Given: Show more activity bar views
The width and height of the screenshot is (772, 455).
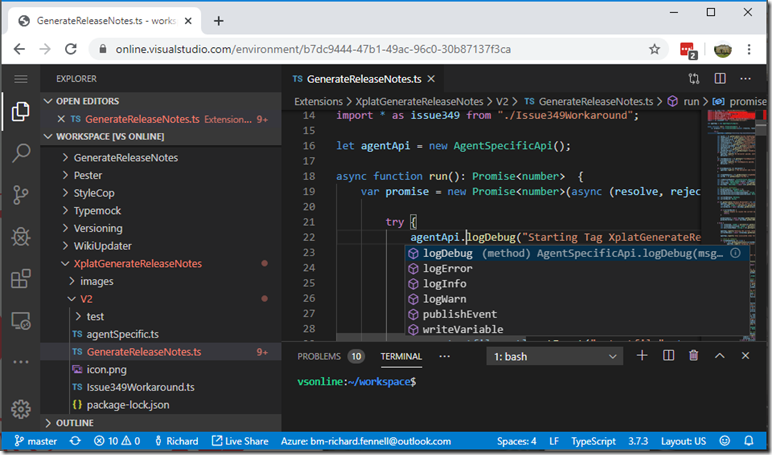Looking at the screenshot, I should coord(21,362).
